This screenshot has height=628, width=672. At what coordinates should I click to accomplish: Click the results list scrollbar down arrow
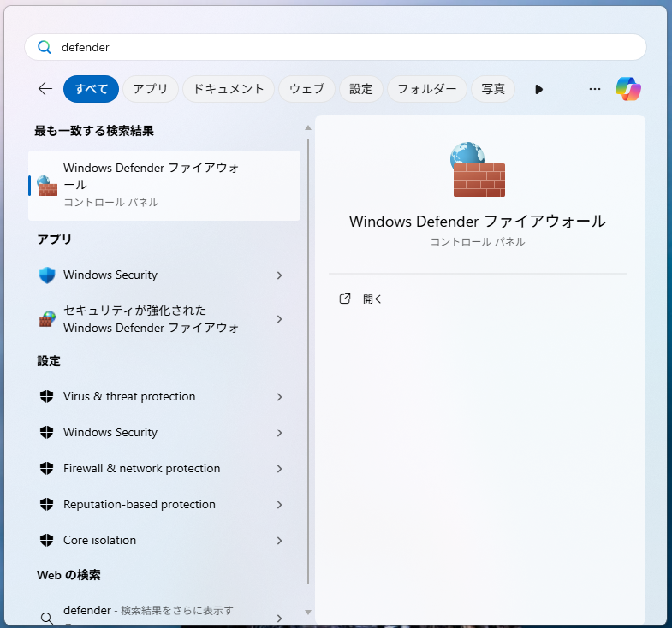point(307,613)
